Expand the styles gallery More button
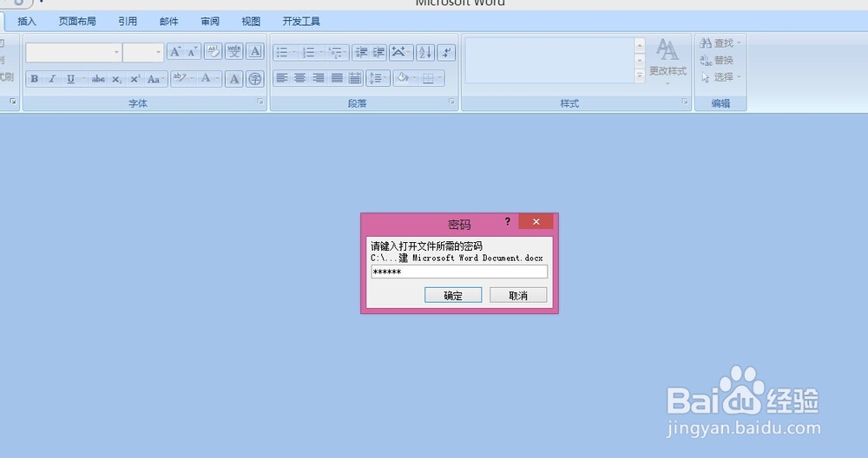The width and height of the screenshot is (868, 458). click(640, 76)
